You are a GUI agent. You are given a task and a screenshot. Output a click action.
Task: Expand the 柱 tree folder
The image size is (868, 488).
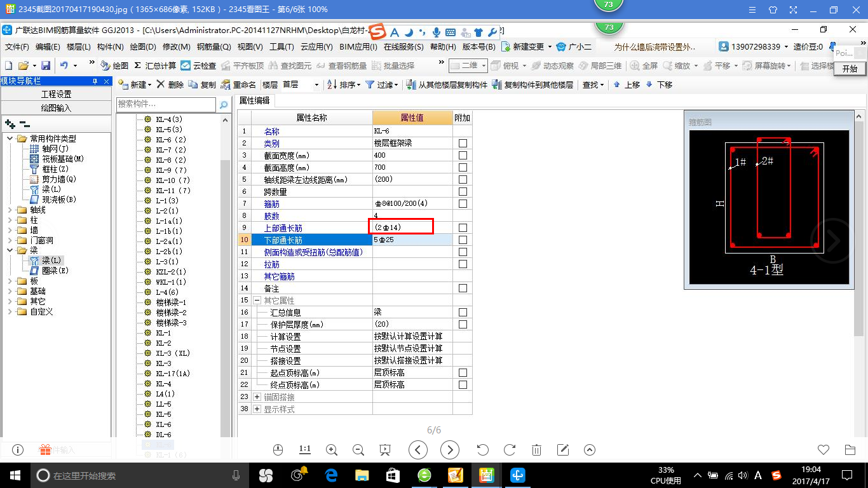(x=10, y=220)
